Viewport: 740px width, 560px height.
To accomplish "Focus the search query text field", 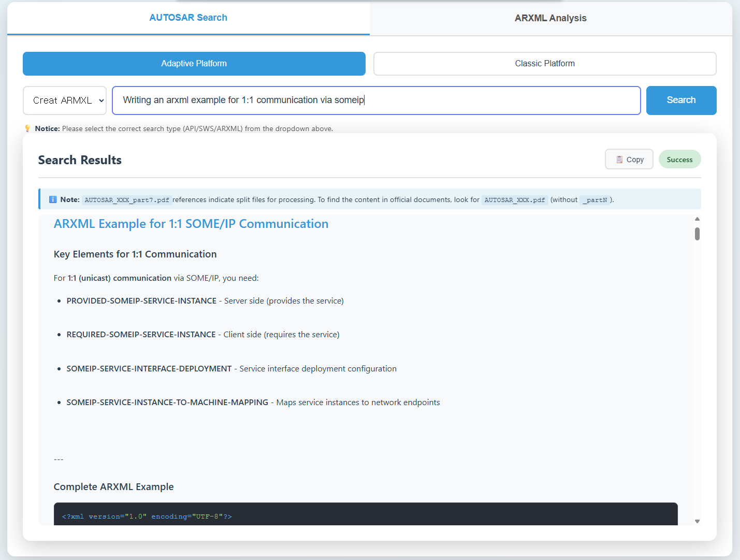I will click(376, 100).
